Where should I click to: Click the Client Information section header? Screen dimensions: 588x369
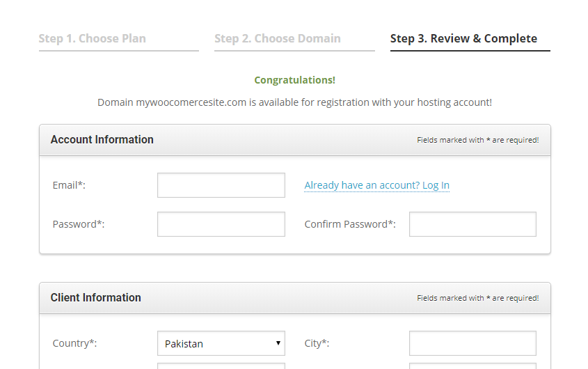(x=96, y=298)
